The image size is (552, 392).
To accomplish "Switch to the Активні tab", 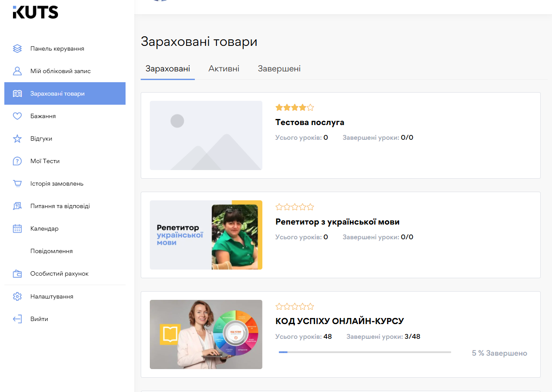I will tap(224, 68).
